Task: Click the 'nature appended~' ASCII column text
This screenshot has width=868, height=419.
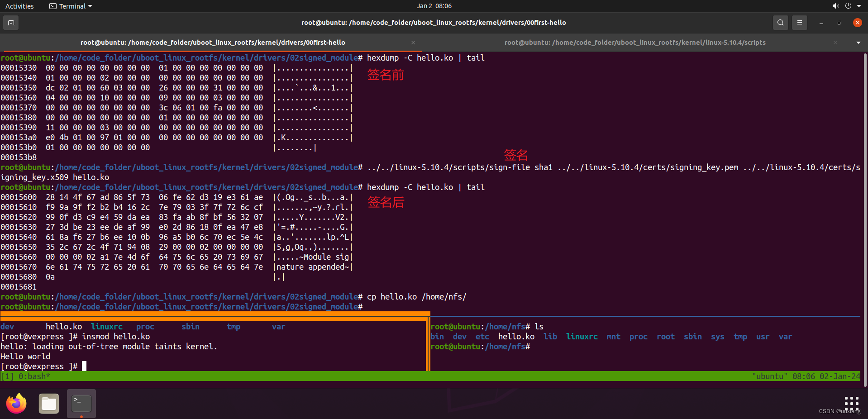Action: [313, 267]
